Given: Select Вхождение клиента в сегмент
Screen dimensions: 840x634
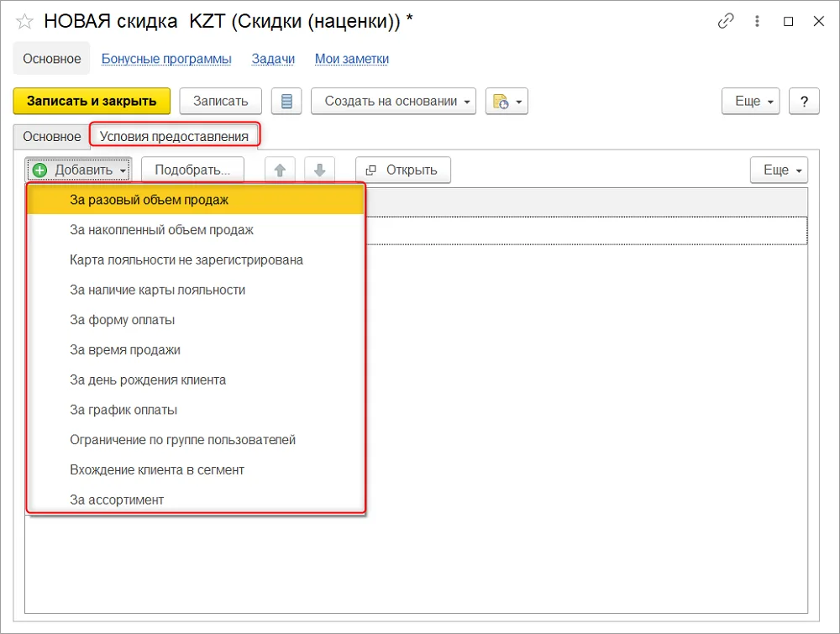Looking at the screenshot, I should [x=196, y=469].
